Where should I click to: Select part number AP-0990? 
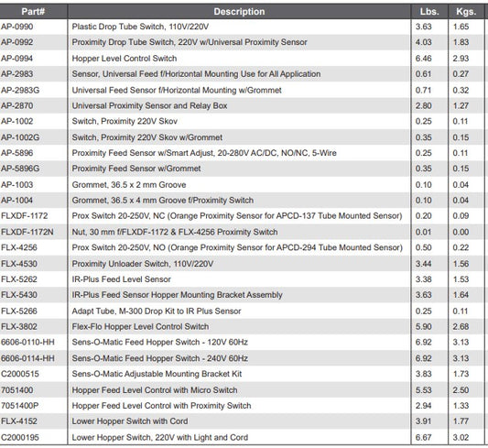(x=17, y=27)
